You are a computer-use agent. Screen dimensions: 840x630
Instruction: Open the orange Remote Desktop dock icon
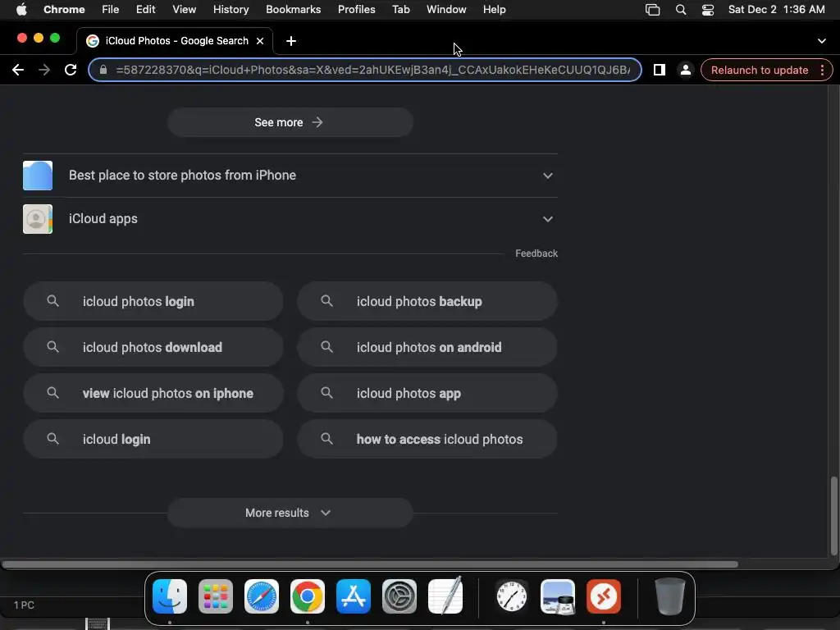tap(604, 596)
